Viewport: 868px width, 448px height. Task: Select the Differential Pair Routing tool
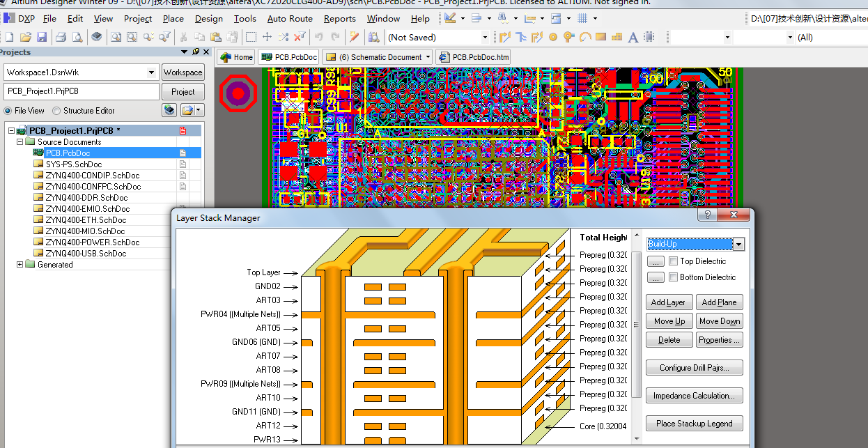coord(536,37)
